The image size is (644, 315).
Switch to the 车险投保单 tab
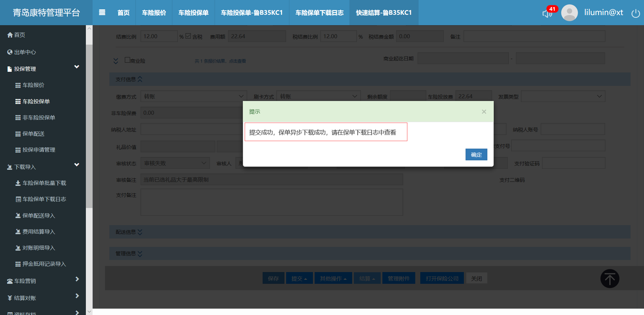pos(194,13)
